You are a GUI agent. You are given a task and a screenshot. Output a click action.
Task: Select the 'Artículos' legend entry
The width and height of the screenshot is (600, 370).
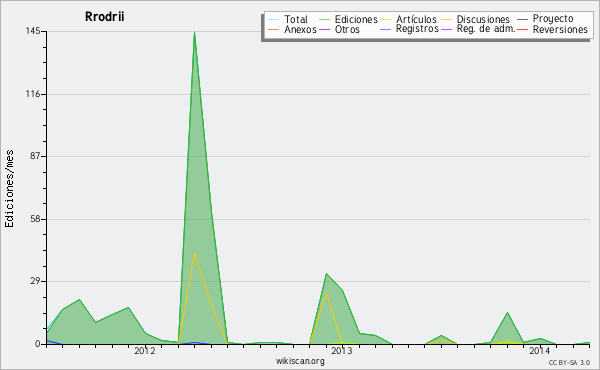point(416,19)
